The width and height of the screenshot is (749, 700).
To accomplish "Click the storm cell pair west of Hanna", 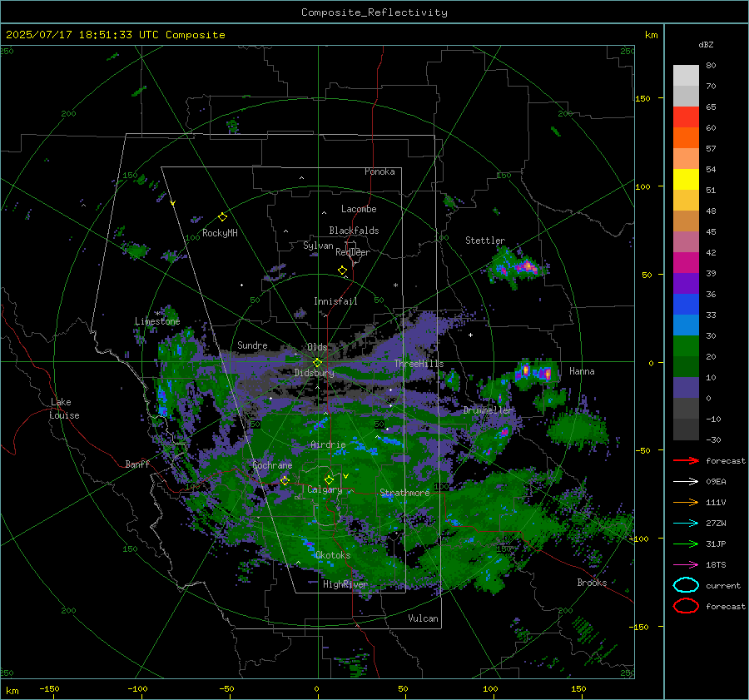I will (x=537, y=372).
